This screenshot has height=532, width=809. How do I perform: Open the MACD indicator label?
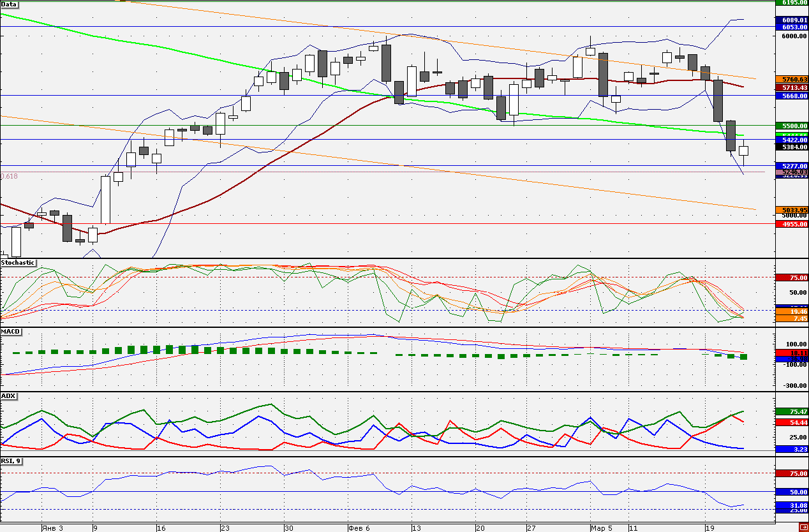10,331
